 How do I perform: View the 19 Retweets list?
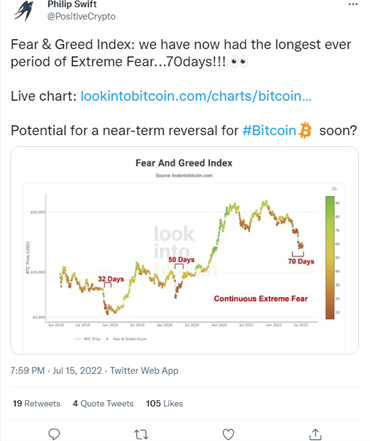37,404
